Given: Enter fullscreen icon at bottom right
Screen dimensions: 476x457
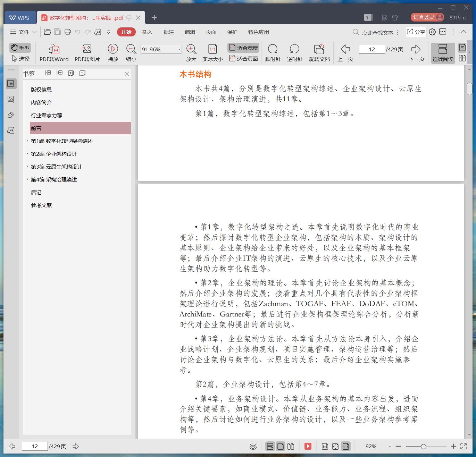Looking at the screenshot, I should tap(464, 447).
